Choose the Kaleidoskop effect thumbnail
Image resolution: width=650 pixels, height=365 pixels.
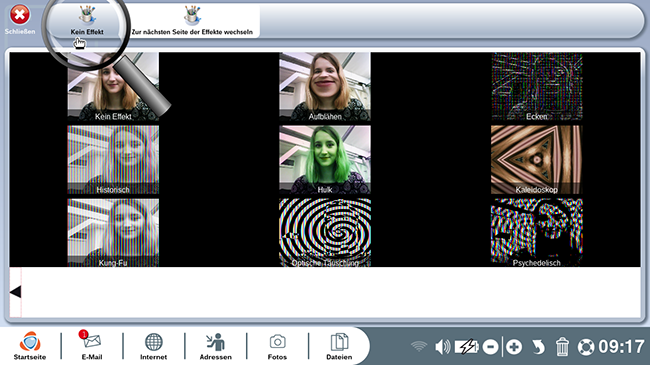point(537,160)
